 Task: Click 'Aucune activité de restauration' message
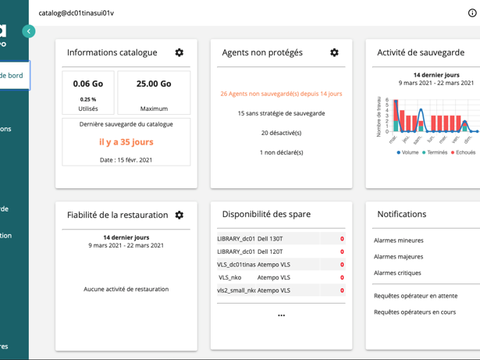[126, 289]
